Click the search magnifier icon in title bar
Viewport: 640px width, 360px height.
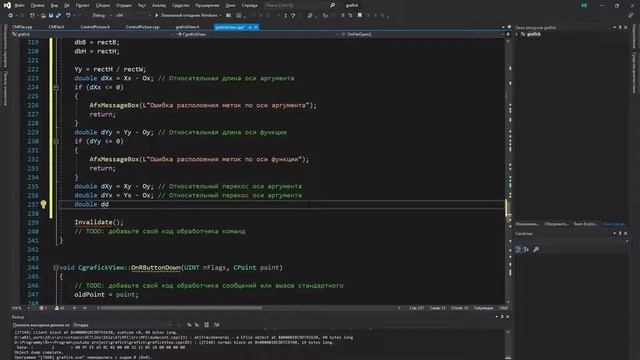pyautogui.click(x=332, y=5)
